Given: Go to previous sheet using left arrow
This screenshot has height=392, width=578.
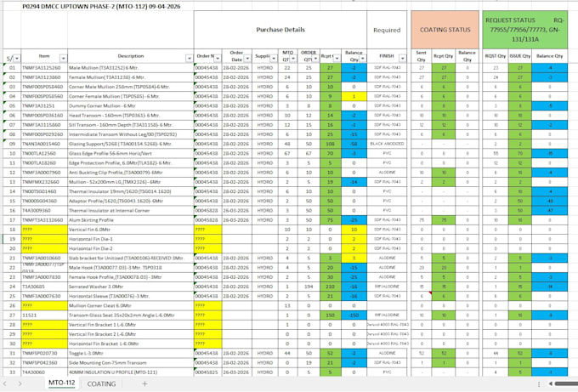Looking at the screenshot, I should (5, 383).
